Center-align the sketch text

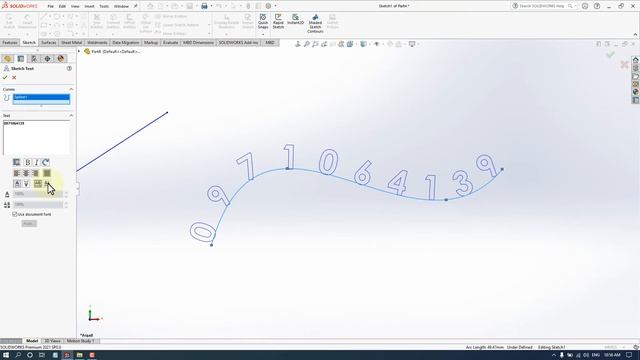[26, 173]
